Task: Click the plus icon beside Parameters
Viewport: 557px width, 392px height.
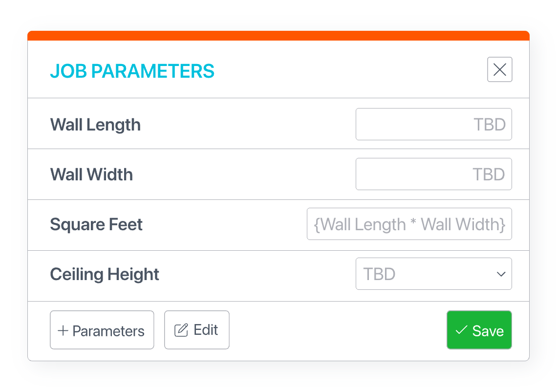Action: click(x=63, y=331)
